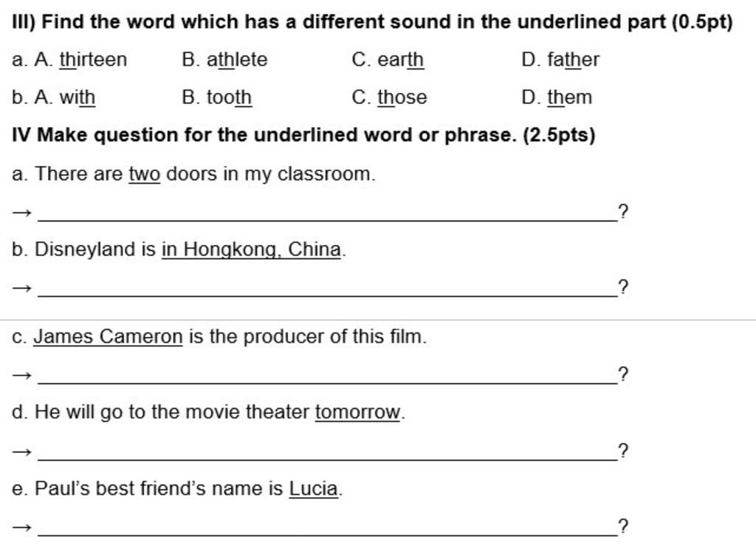Pick option B. tooth
Image resolution: width=756 pixels, height=554 pixels.
point(216,97)
